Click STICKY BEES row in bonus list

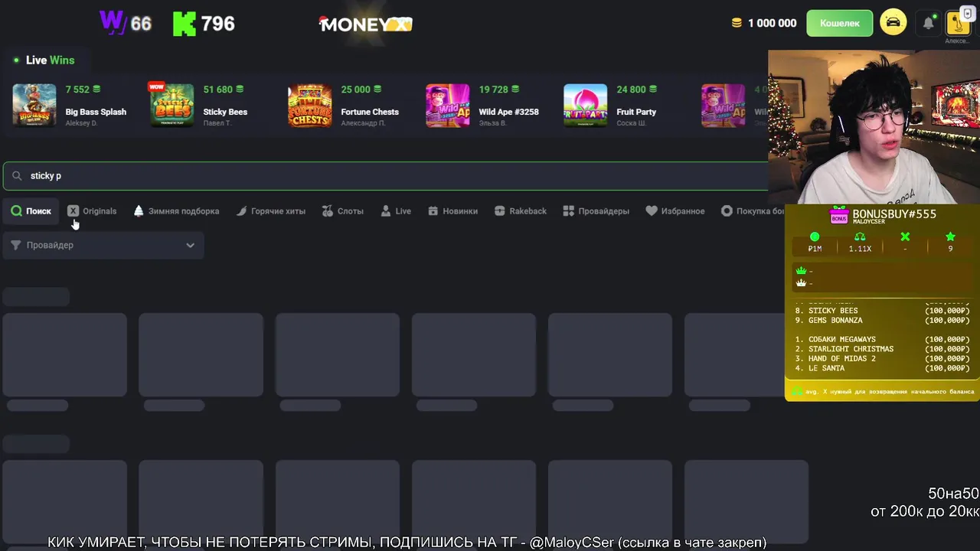coord(882,311)
